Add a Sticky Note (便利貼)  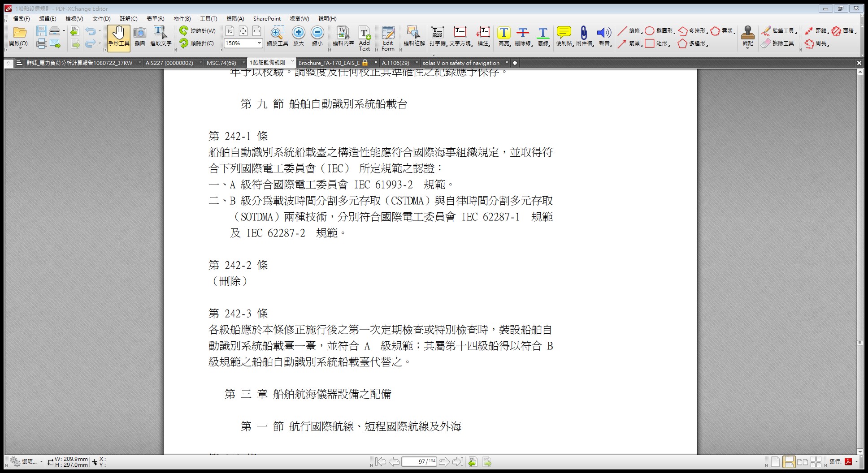tap(564, 36)
